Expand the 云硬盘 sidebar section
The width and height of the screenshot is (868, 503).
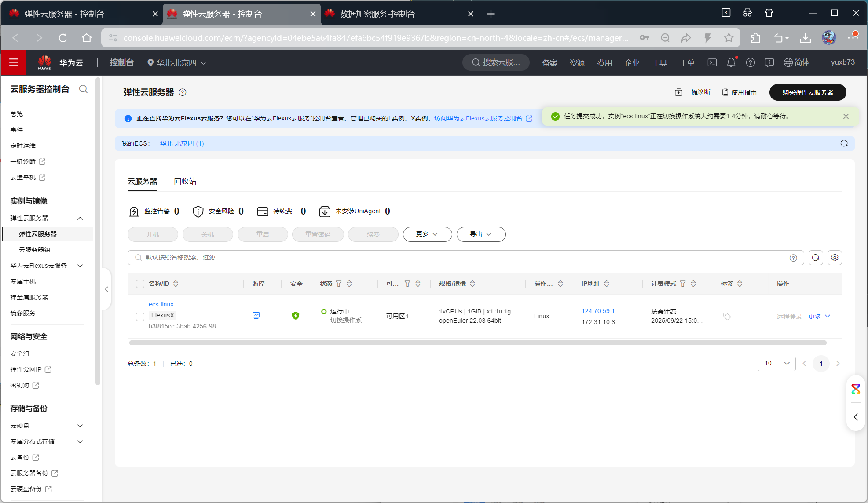point(80,426)
